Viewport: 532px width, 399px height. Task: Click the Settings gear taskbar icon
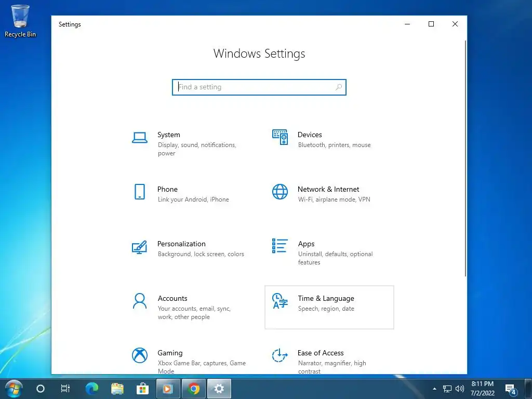219,389
